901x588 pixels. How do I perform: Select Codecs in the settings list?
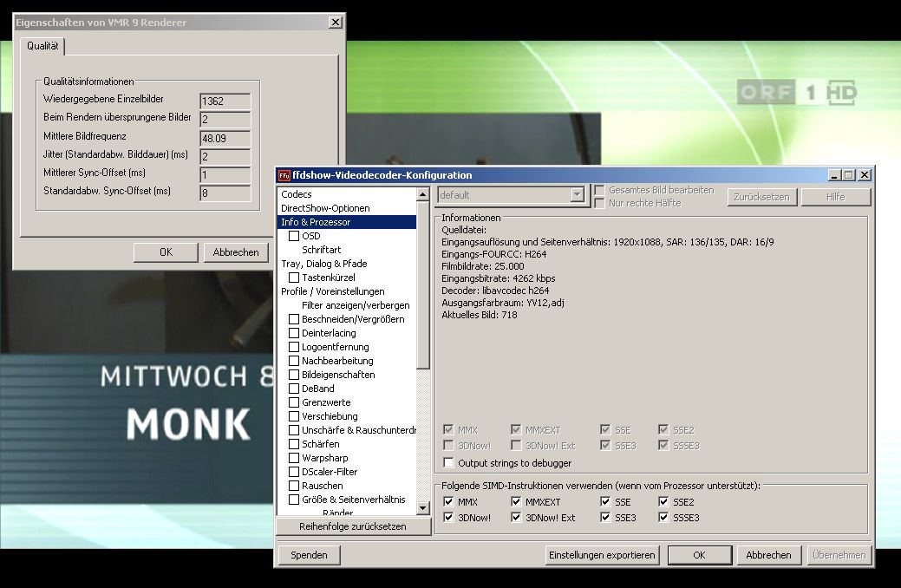pyautogui.click(x=297, y=194)
